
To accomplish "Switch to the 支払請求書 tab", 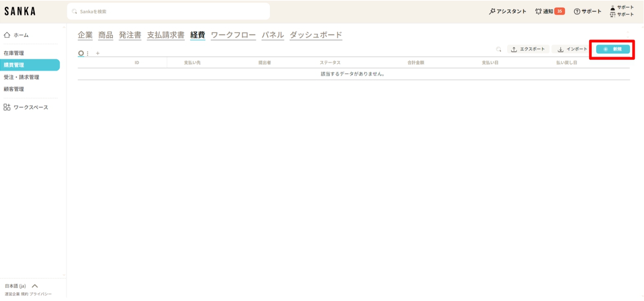I will (x=166, y=35).
